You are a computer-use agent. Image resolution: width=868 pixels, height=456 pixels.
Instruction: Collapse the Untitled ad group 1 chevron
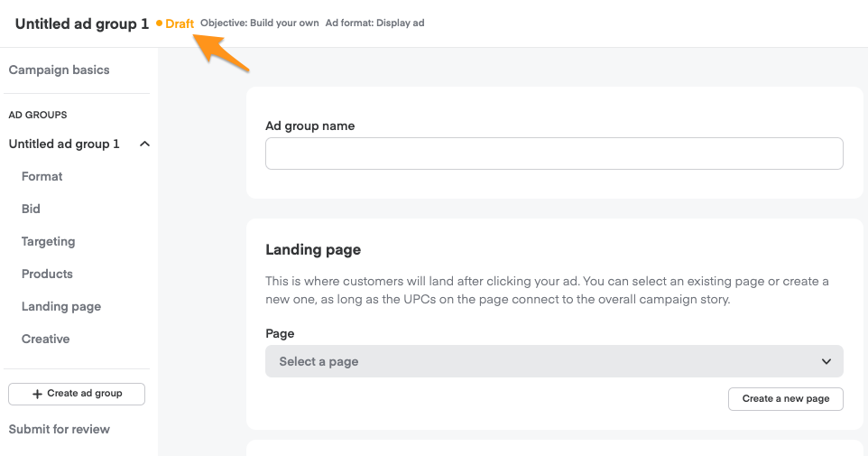[144, 144]
